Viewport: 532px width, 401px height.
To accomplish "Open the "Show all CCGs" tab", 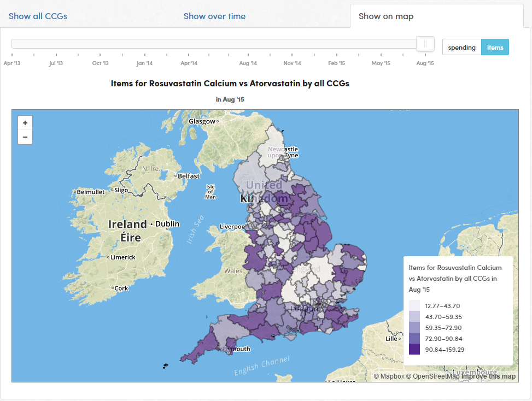I will 38,16.
